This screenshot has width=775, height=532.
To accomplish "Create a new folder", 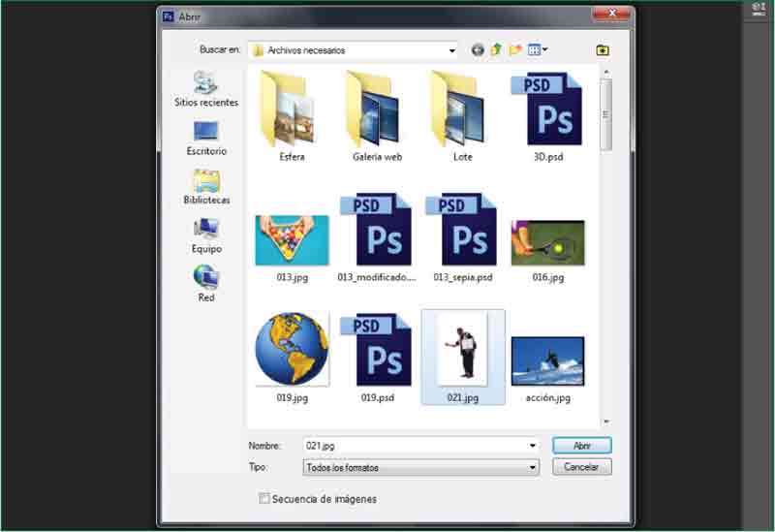I will coord(516,50).
